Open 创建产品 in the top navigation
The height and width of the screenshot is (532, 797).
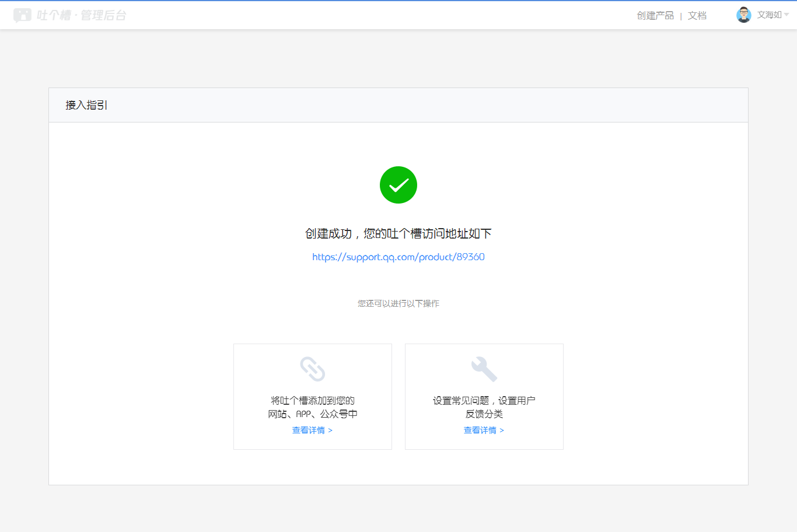[x=655, y=16]
